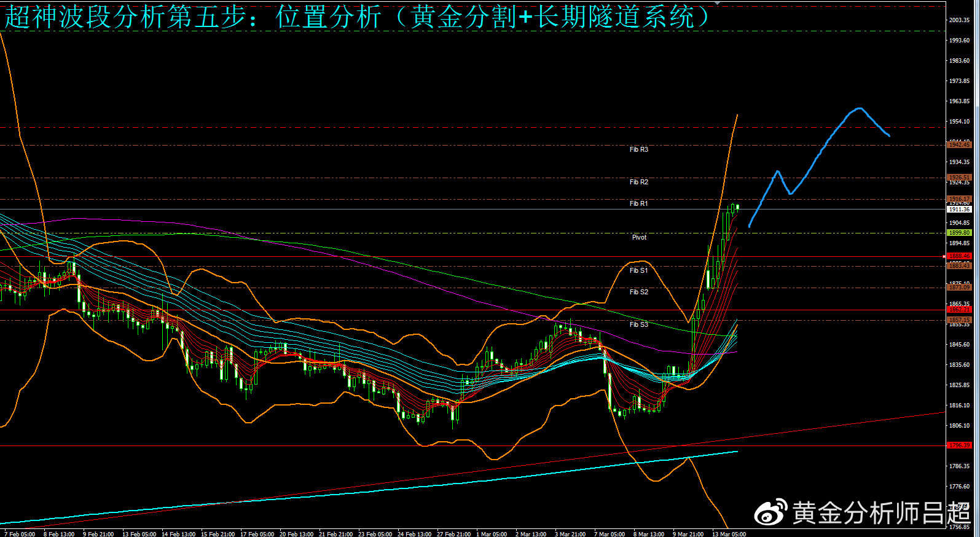
Task: Click the 1904.85 price axis value
Action: [959, 223]
